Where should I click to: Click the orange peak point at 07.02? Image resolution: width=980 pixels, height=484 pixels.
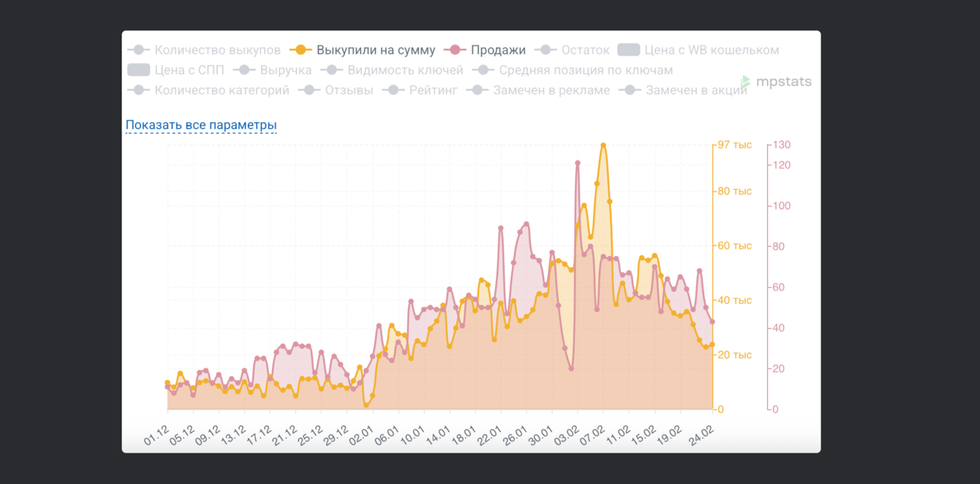click(603, 145)
